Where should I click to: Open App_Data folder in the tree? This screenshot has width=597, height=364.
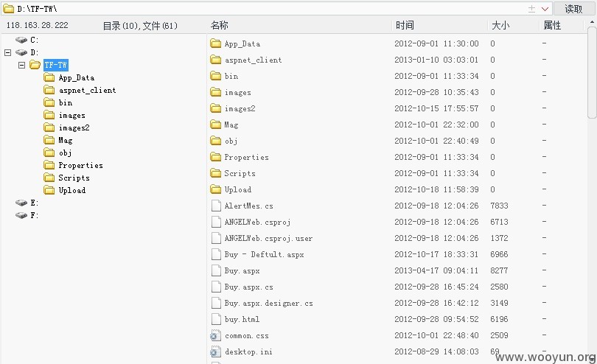click(76, 77)
